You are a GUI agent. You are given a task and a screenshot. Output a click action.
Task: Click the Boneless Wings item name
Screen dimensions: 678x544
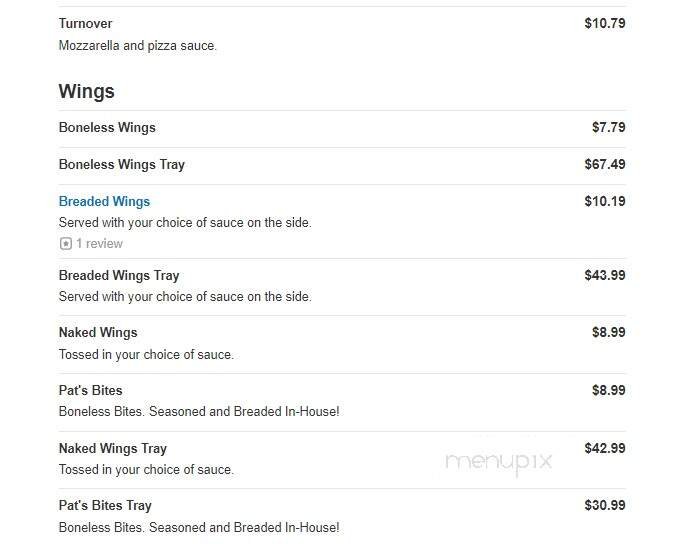coord(107,127)
